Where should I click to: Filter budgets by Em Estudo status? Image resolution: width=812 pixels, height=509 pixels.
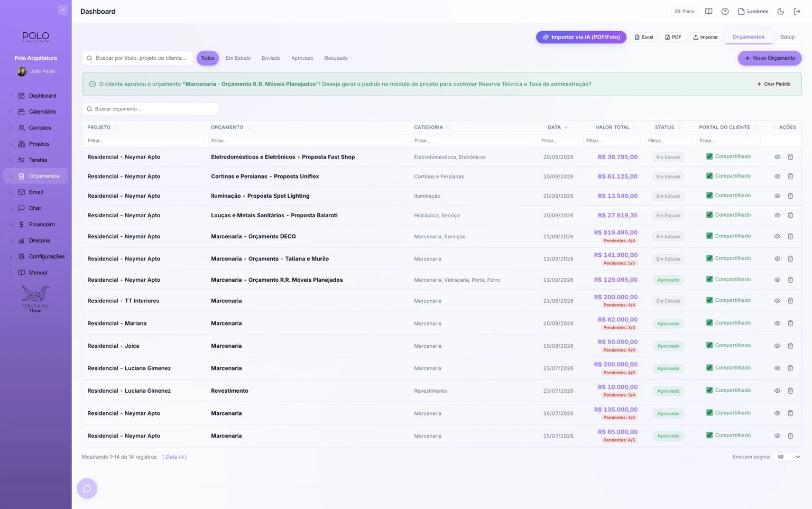pos(238,58)
